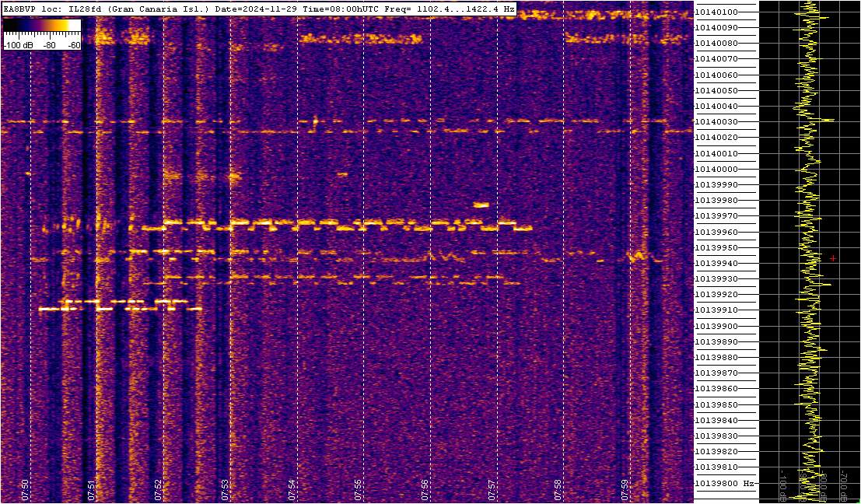Select the 10139840 frequency label
Image resolution: width=861 pixels, height=504 pixels.
click(x=716, y=420)
